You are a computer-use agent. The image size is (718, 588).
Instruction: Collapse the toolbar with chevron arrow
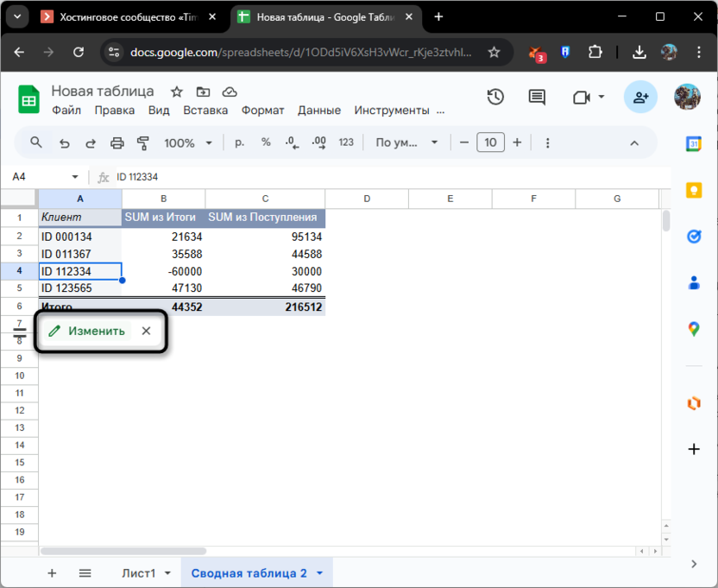(x=634, y=142)
